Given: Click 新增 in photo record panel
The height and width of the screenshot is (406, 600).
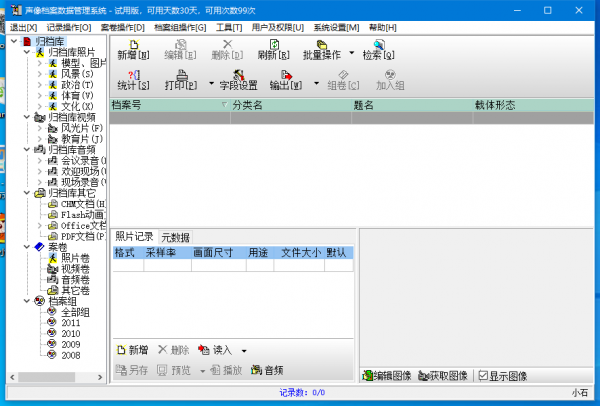Looking at the screenshot, I should 132,350.
